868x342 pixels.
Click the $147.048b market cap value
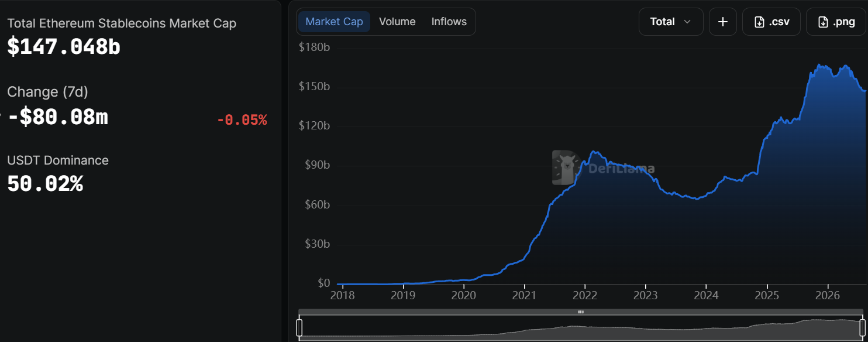[x=64, y=47]
